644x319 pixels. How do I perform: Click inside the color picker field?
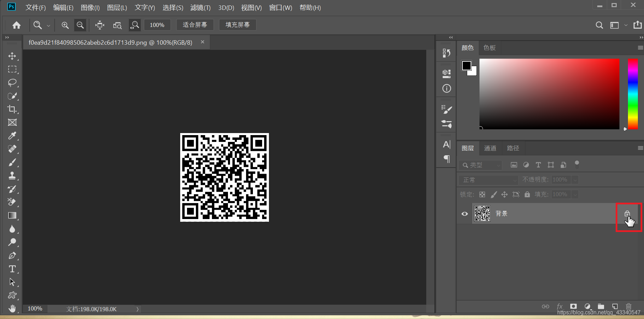click(x=549, y=94)
